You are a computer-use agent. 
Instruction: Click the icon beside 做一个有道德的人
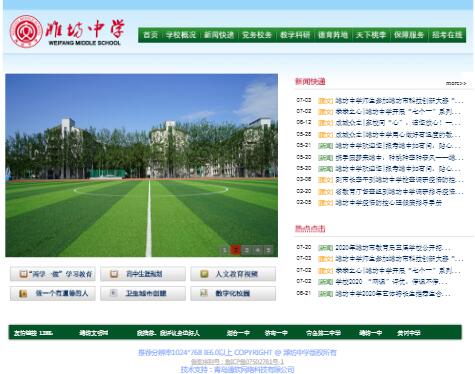coord(23,293)
